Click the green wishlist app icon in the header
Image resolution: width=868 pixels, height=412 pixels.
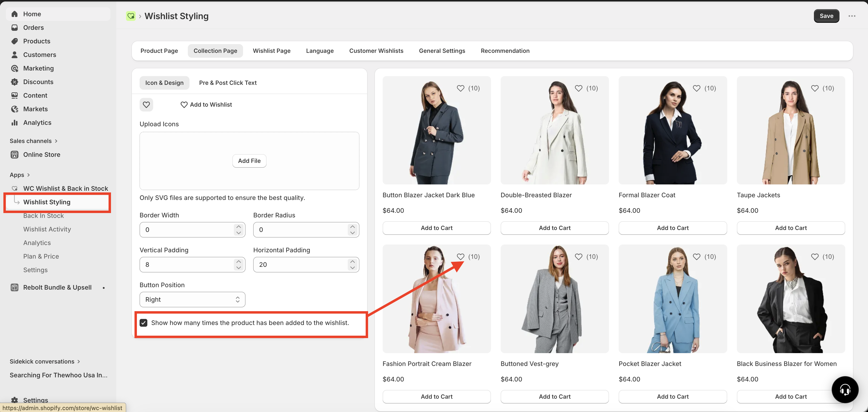pos(131,16)
